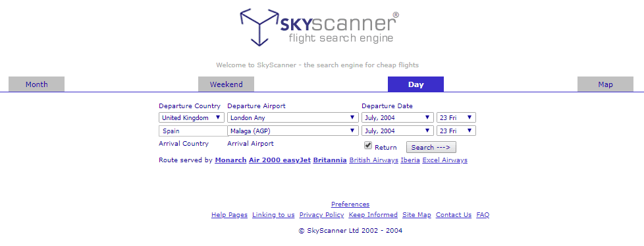Open the Britannia airline link
644x246 pixels.
(330, 160)
